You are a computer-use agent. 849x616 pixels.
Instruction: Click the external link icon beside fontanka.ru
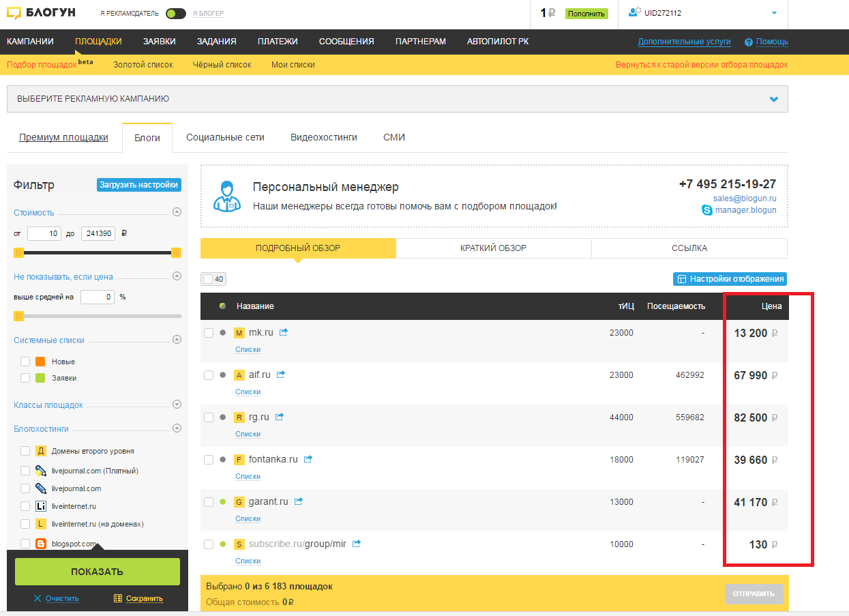[308, 459]
